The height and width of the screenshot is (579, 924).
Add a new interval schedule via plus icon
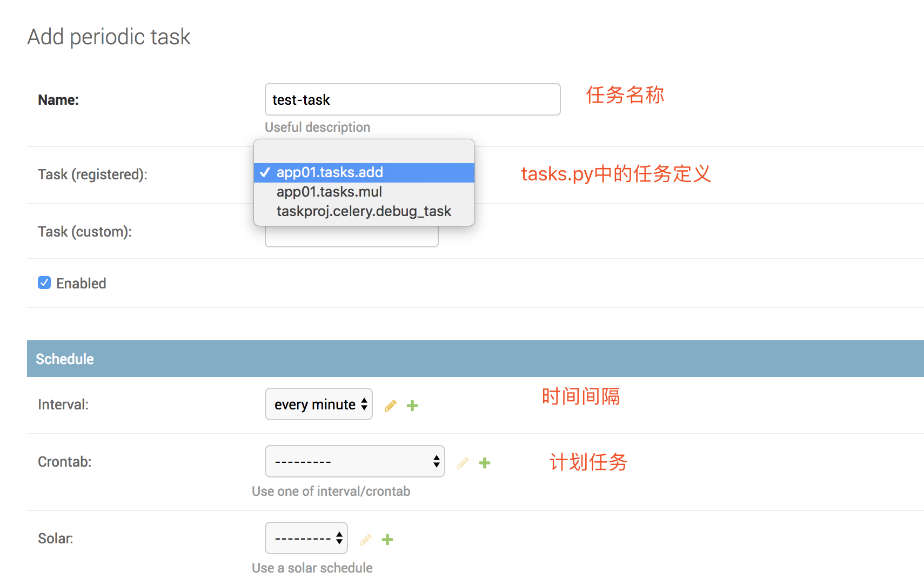(x=412, y=405)
